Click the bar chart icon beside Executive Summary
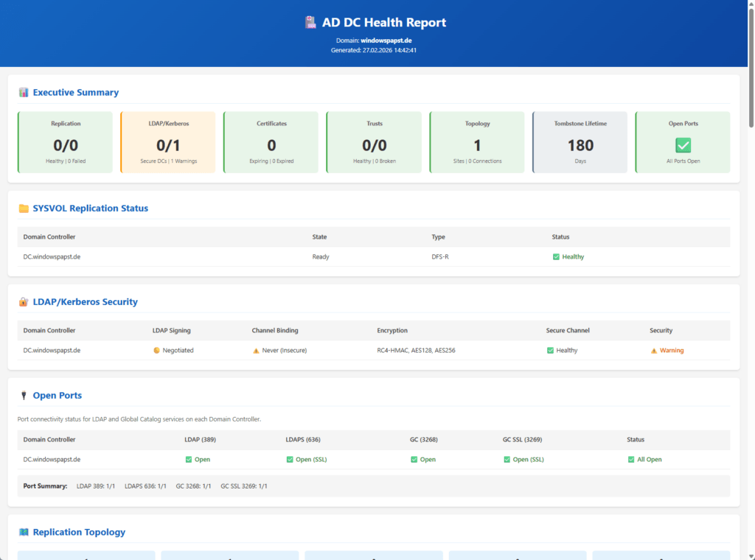This screenshot has height=560, width=755. pos(23,92)
